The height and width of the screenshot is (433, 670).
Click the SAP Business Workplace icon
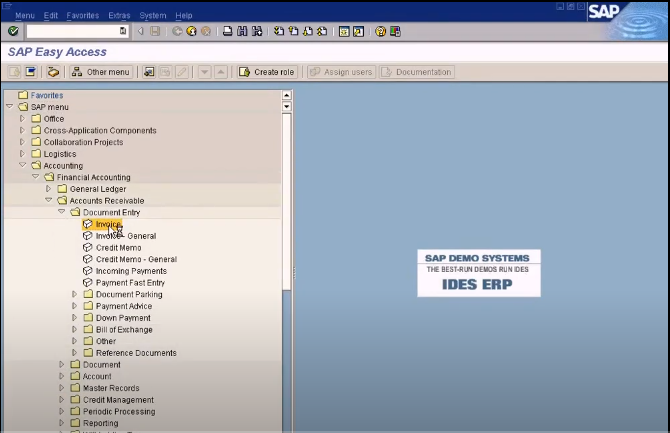point(53,72)
